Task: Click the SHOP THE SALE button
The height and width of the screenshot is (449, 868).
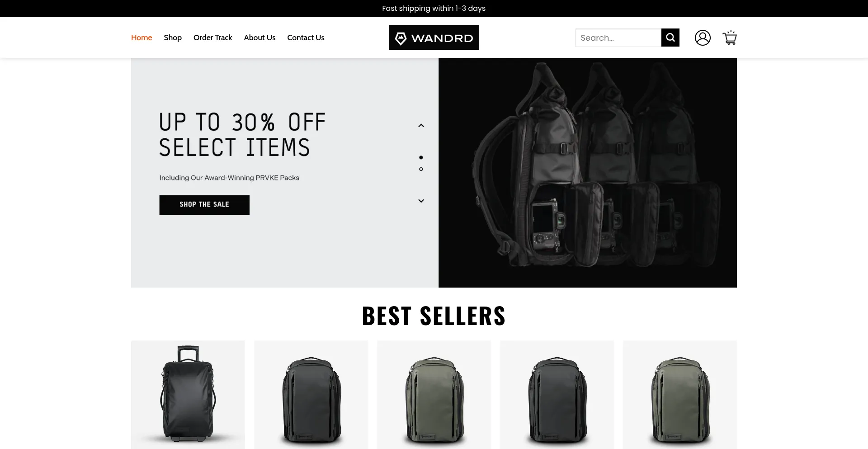Action: tap(204, 205)
